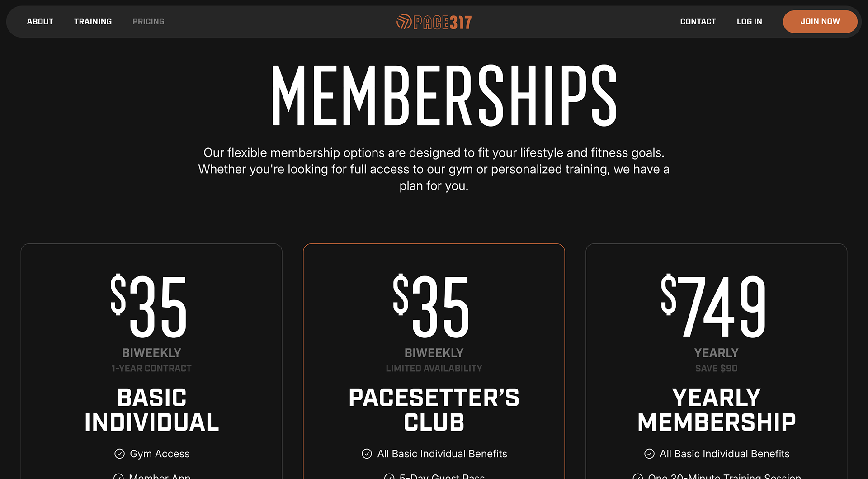
Task: Click the Log In link
Action: coord(749,21)
